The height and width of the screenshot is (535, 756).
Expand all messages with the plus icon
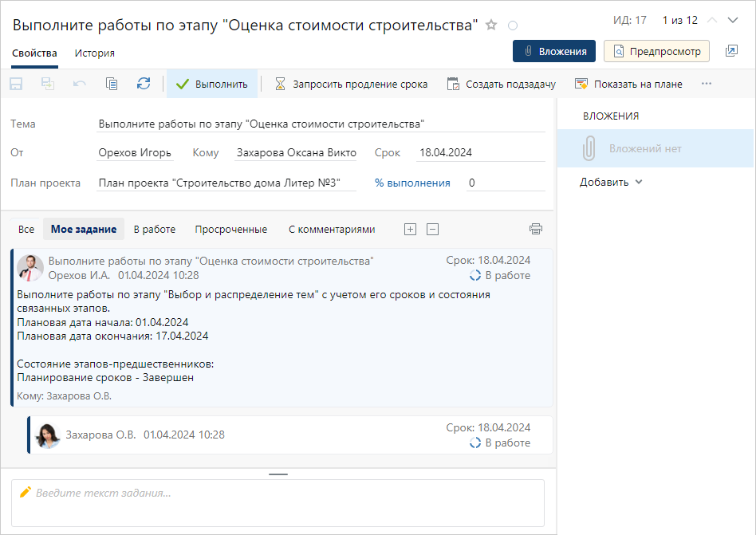[x=409, y=229]
